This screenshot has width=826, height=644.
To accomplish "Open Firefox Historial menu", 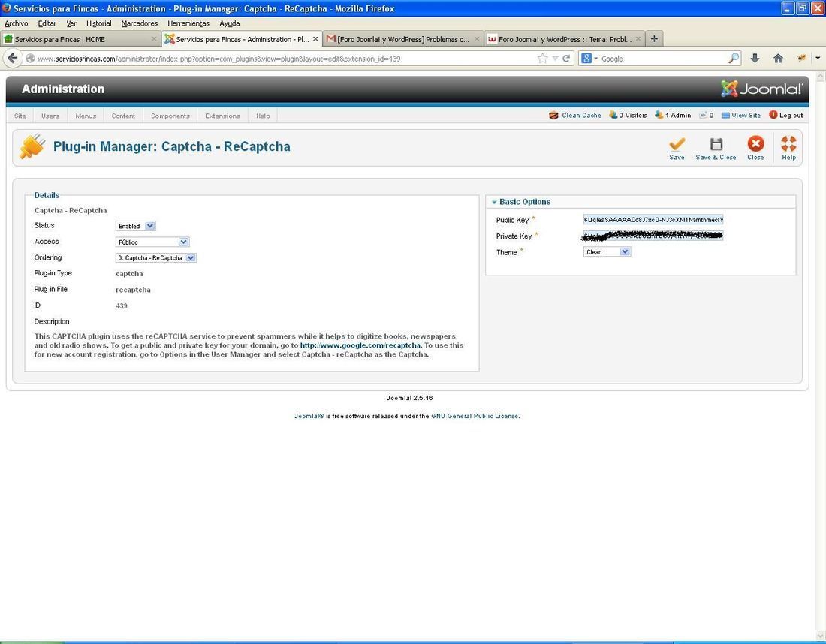I will tap(98, 23).
